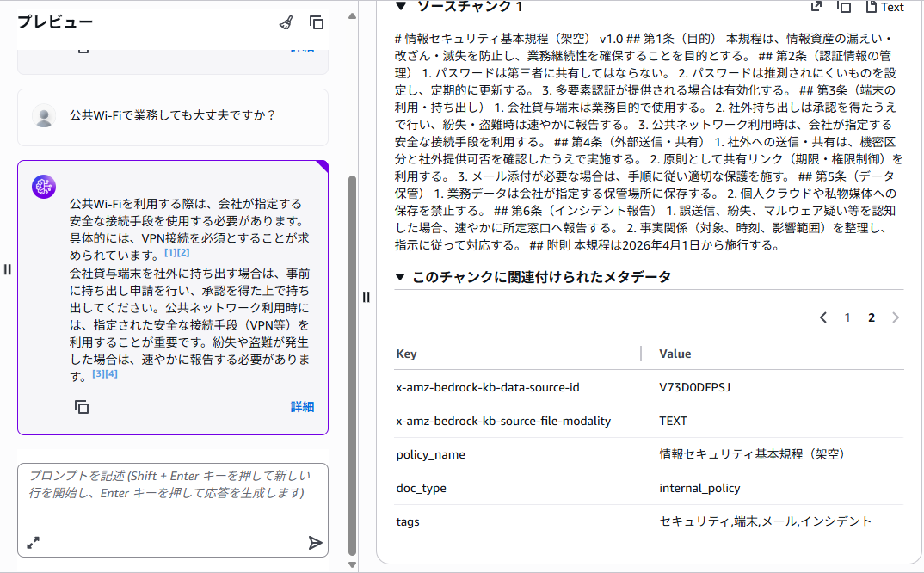This screenshot has width=924, height=573.
Task: Copy the AI response about public Wi-Fi
Action: [x=82, y=407]
